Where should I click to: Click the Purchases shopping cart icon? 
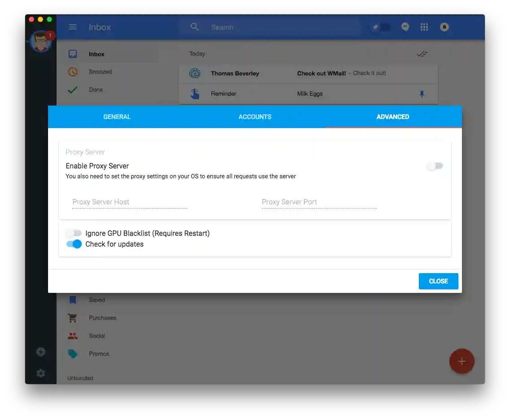coord(72,318)
